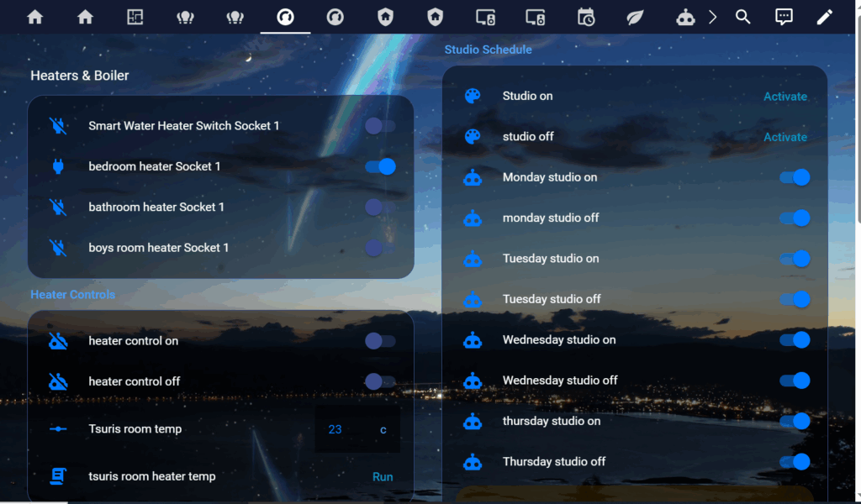Click the bedroom heater plug icon
Viewport: 861px width, 504px height.
tap(58, 166)
